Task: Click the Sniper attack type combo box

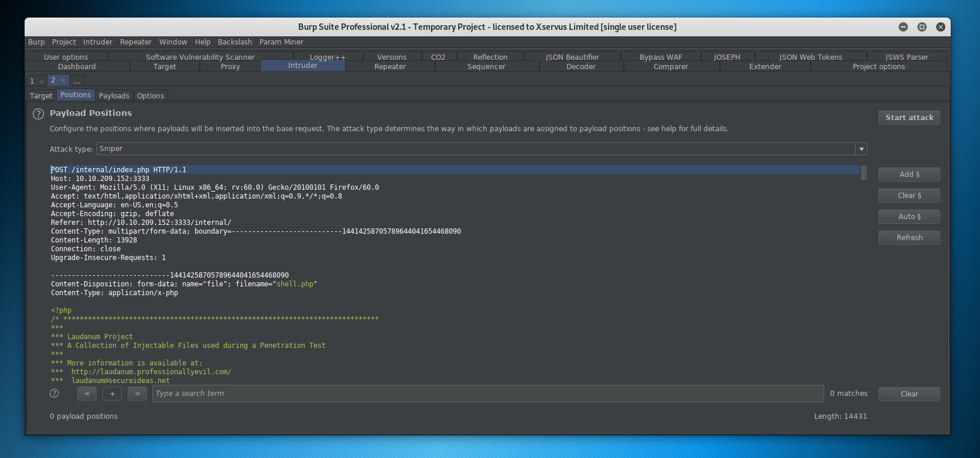Action: pyautogui.click(x=482, y=149)
